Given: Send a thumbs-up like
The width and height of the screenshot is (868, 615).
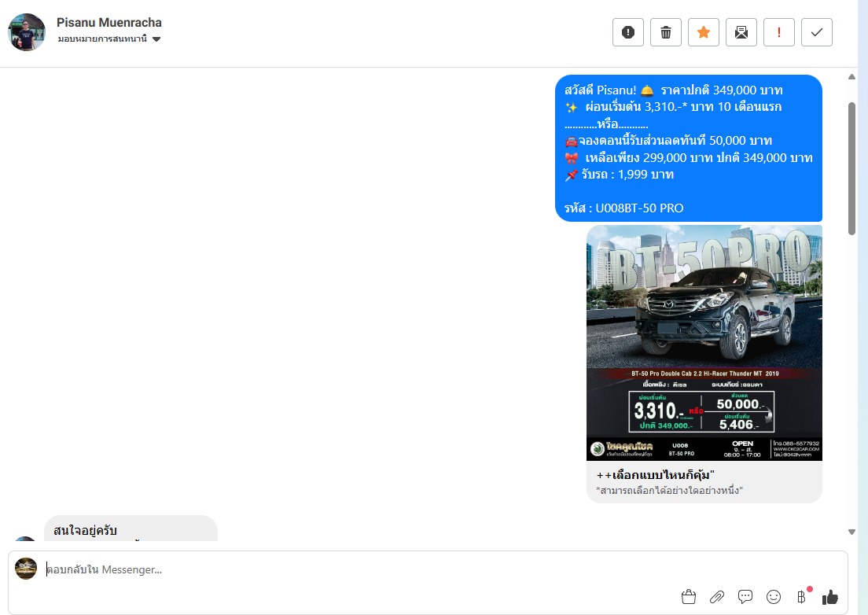Looking at the screenshot, I should [829, 597].
